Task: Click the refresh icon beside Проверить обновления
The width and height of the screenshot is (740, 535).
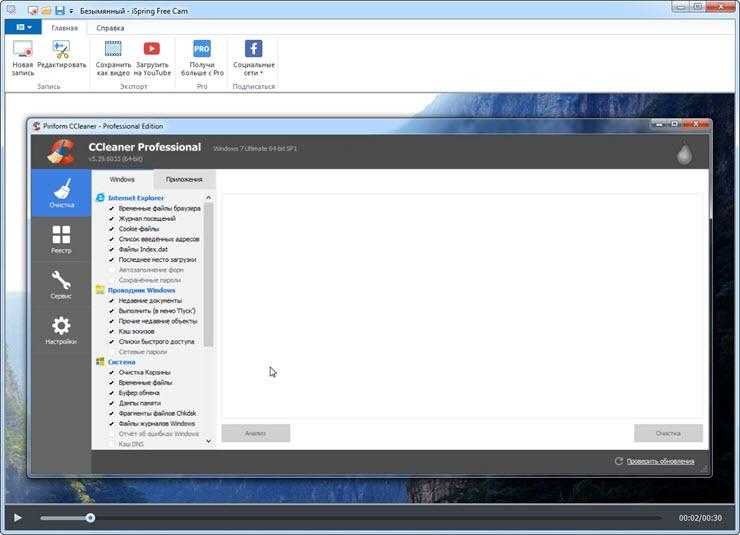Action: (x=619, y=461)
